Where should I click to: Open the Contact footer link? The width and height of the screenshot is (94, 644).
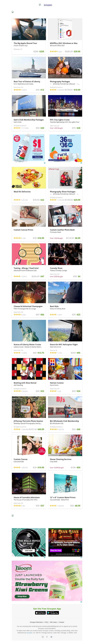pyautogui.click(x=61, y=622)
